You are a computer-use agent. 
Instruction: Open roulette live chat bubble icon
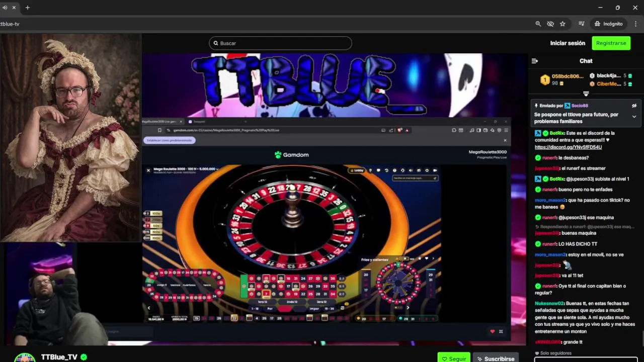378,170
